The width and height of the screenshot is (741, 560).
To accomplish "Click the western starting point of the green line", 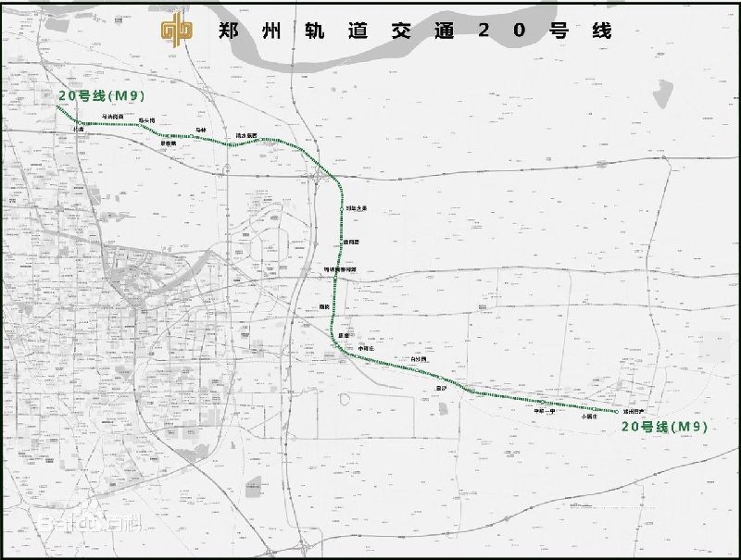I will (57, 107).
